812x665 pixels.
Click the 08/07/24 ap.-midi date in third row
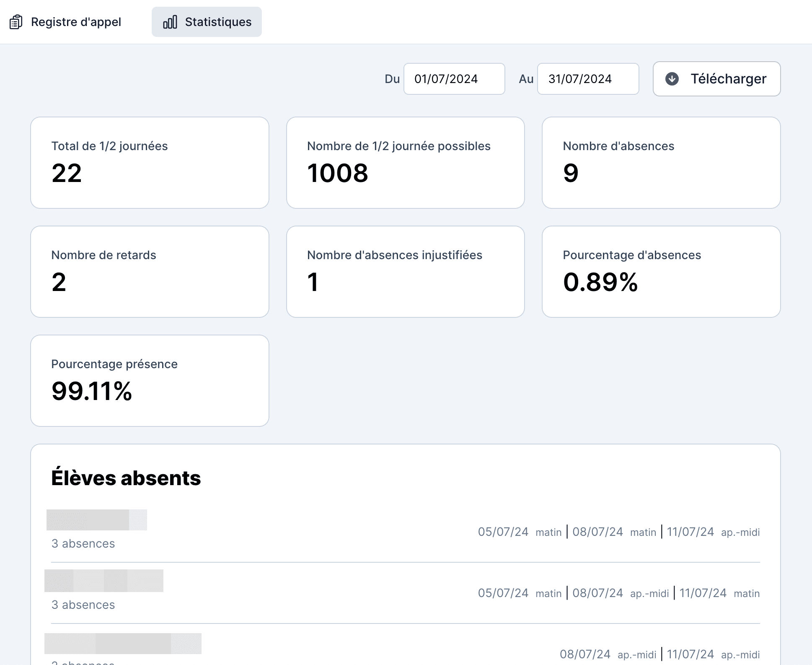608,654
